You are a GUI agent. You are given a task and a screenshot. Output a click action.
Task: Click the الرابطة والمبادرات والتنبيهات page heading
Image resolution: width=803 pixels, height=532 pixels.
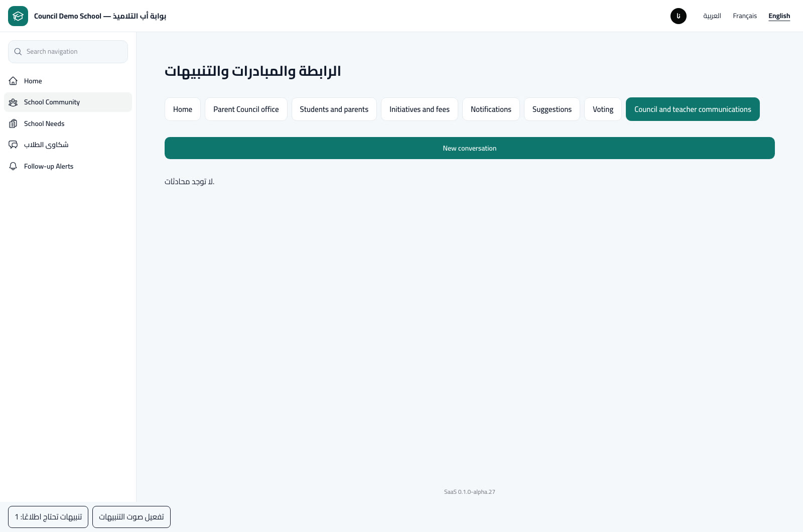(x=253, y=71)
